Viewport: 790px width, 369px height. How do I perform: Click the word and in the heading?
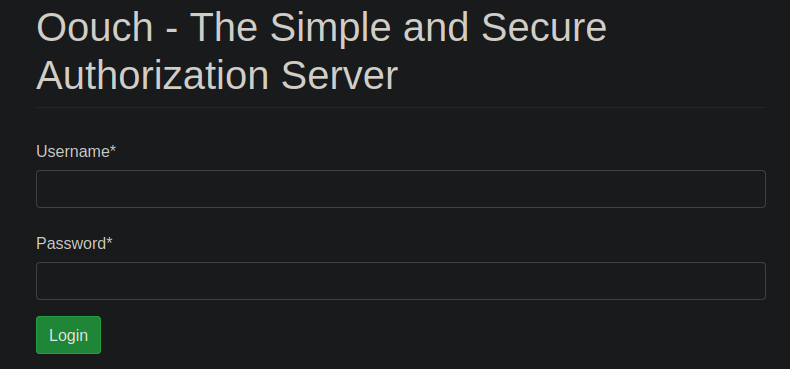tap(436, 28)
